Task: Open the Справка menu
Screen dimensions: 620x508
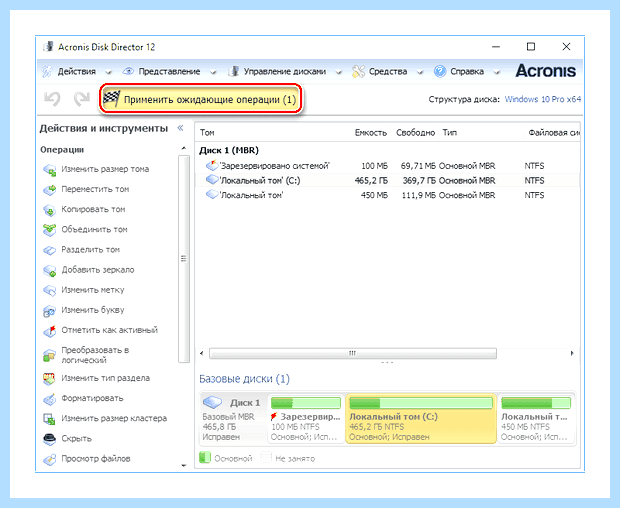Action: (x=467, y=72)
